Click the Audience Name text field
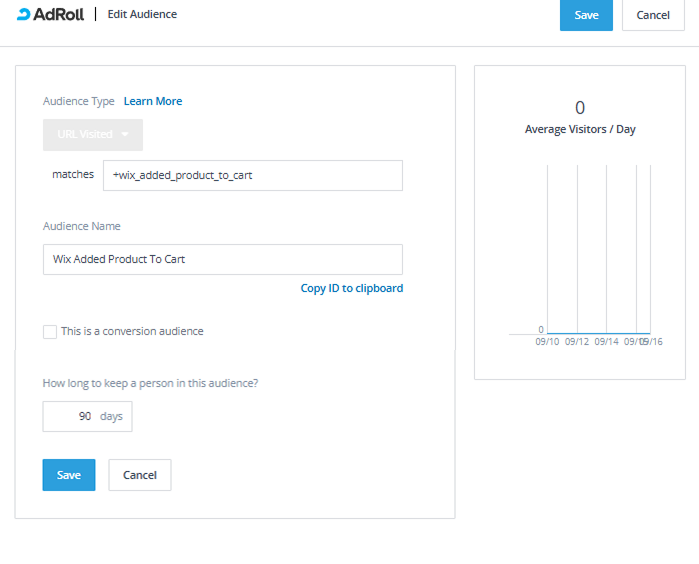This screenshot has width=699, height=564. (222, 259)
